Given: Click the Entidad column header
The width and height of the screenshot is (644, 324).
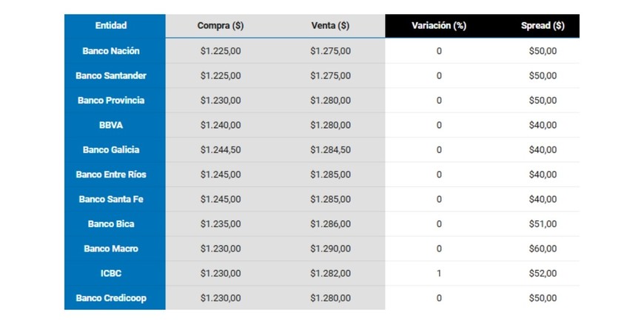Looking at the screenshot, I should pos(111,25).
